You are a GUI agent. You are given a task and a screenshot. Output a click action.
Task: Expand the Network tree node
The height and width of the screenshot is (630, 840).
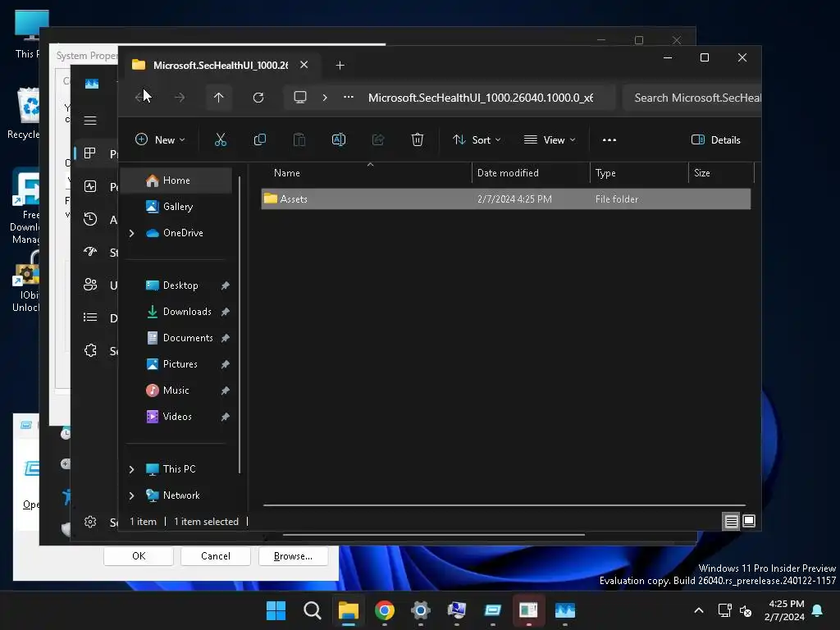coord(132,495)
